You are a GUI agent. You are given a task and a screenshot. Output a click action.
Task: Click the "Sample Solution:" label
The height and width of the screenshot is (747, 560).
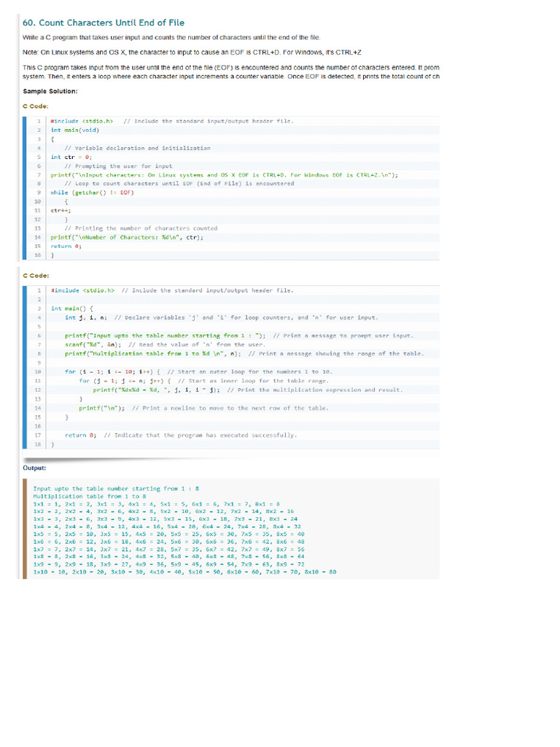(x=50, y=91)
